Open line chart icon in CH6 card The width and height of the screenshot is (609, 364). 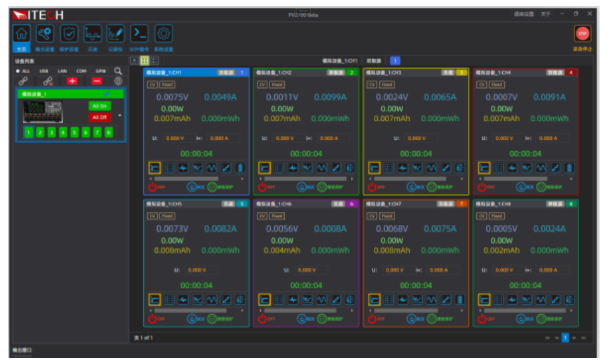[307, 300]
